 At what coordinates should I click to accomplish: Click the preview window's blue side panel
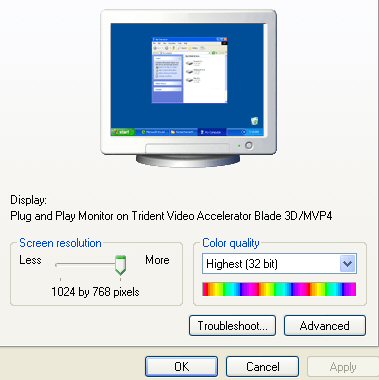168,79
